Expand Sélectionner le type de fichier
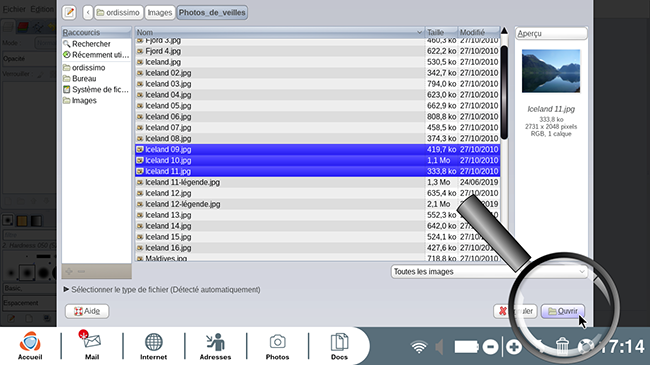 (162, 290)
